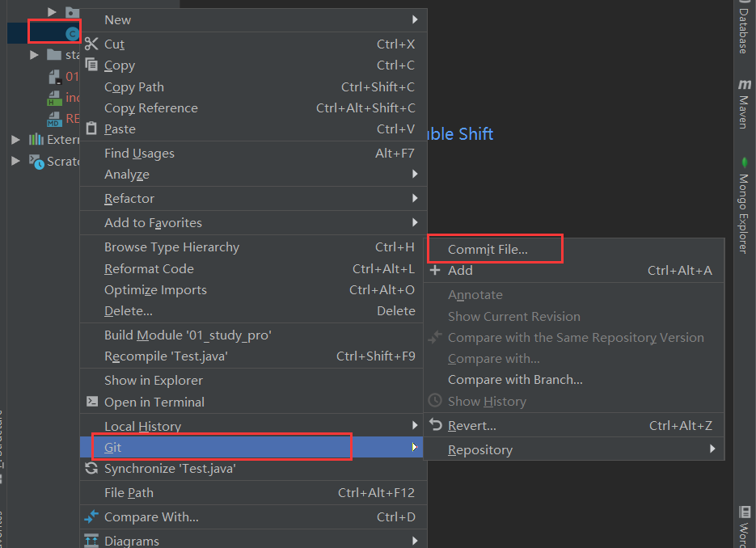Expand the topmost folder tree arrow
The image size is (756, 548).
[52, 11]
